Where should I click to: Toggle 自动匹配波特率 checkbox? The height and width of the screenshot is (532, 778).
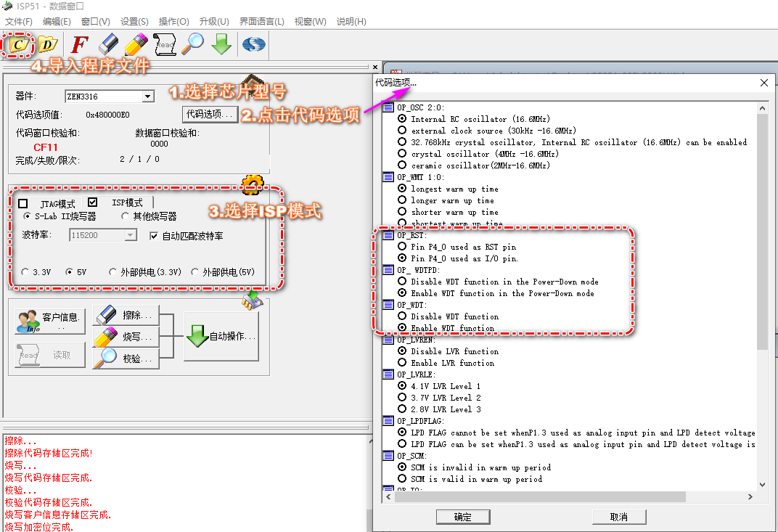pyautogui.click(x=154, y=236)
